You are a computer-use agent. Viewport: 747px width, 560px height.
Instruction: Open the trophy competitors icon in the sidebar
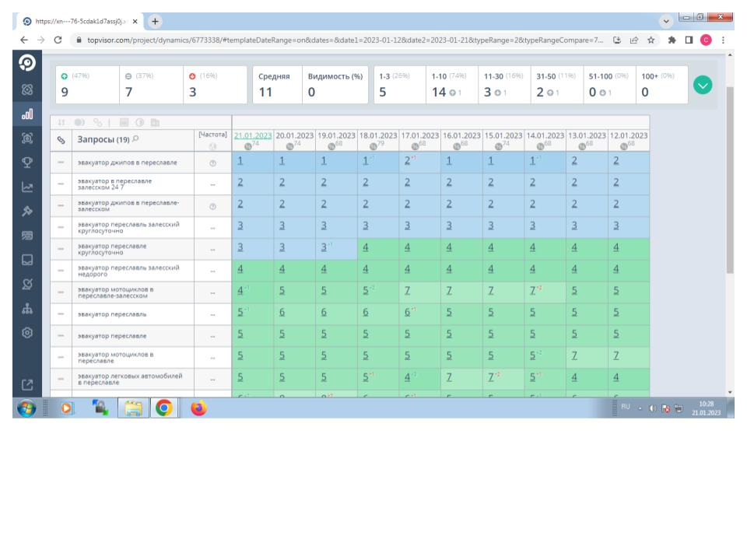click(27, 163)
